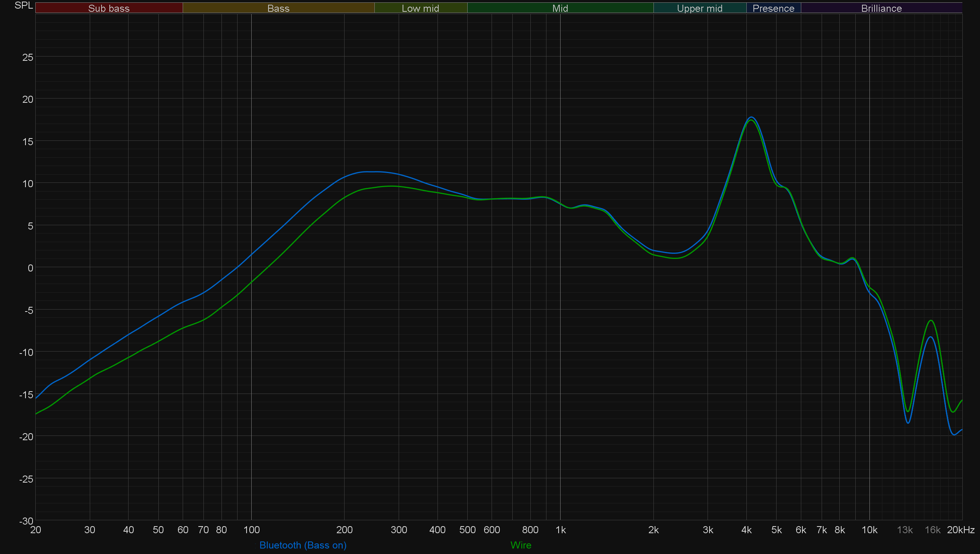The image size is (980, 554).
Task: Click the Brilliance band header
Action: [881, 8]
